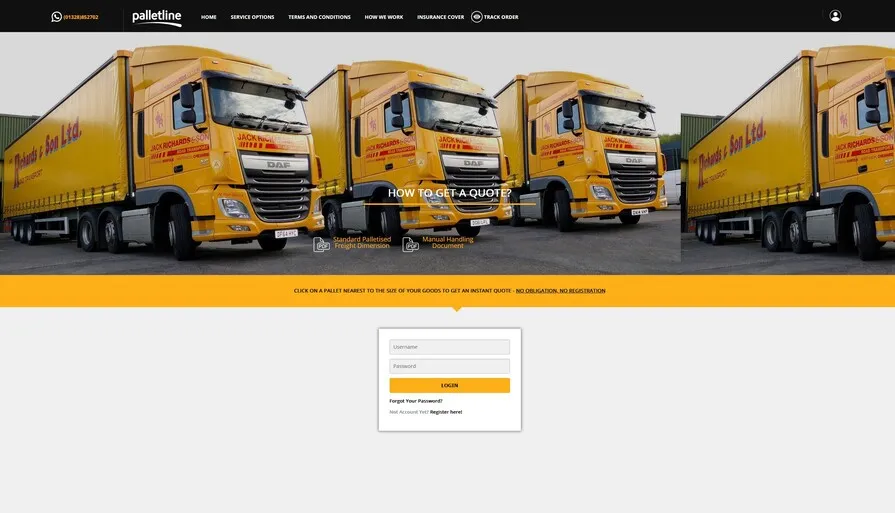Click NO OBLIGATION, NO REGISTRATION underlined text
The height and width of the screenshot is (513, 895).
tap(561, 290)
